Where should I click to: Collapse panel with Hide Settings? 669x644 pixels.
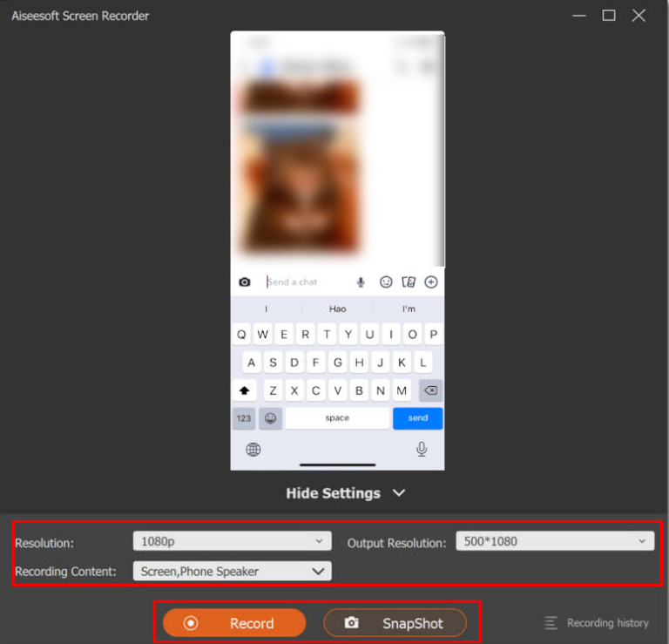pyautogui.click(x=345, y=493)
